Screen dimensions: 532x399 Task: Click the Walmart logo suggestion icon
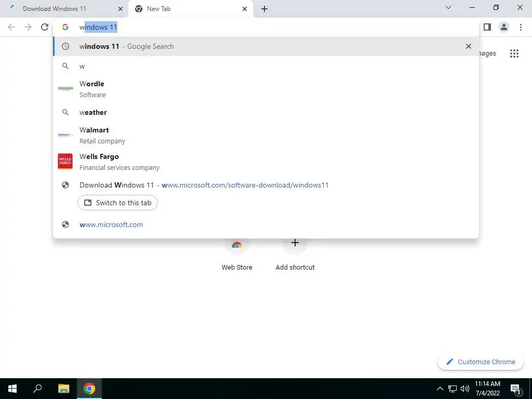click(x=65, y=135)
